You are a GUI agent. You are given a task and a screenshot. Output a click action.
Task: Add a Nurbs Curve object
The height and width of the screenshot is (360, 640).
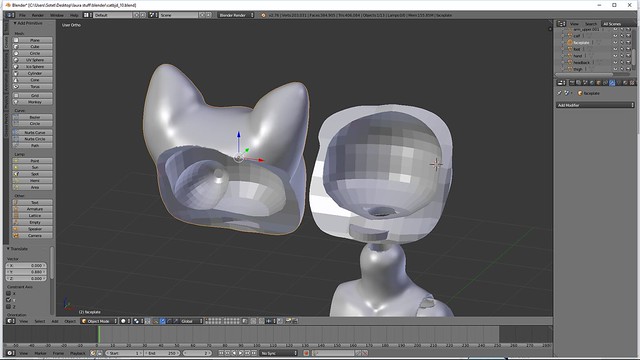[33, 132]
